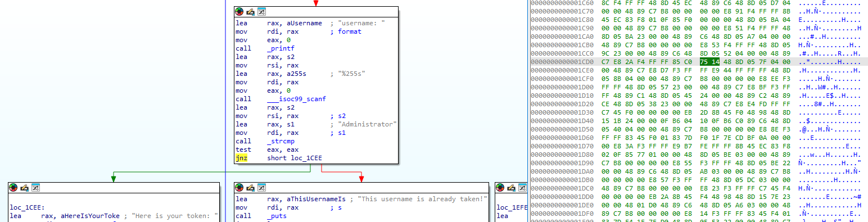
Task: Click edit-comment pencil icon of strcmp block
Action: pyautogui.click(x=251, y=11)
